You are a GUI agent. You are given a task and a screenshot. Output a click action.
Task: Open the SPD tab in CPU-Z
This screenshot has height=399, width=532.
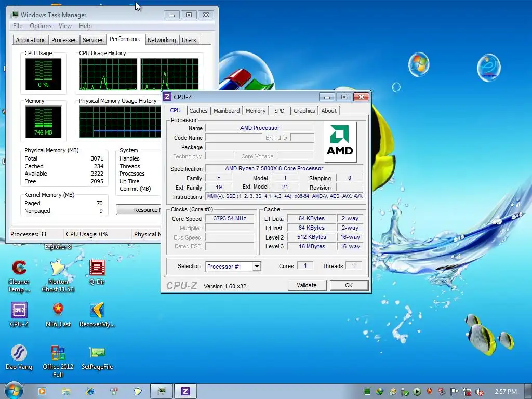pyautogui.click(x=279, y=111)
